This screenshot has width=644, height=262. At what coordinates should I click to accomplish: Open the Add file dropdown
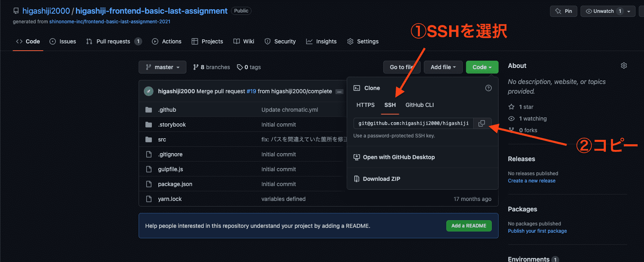(443, 67)
